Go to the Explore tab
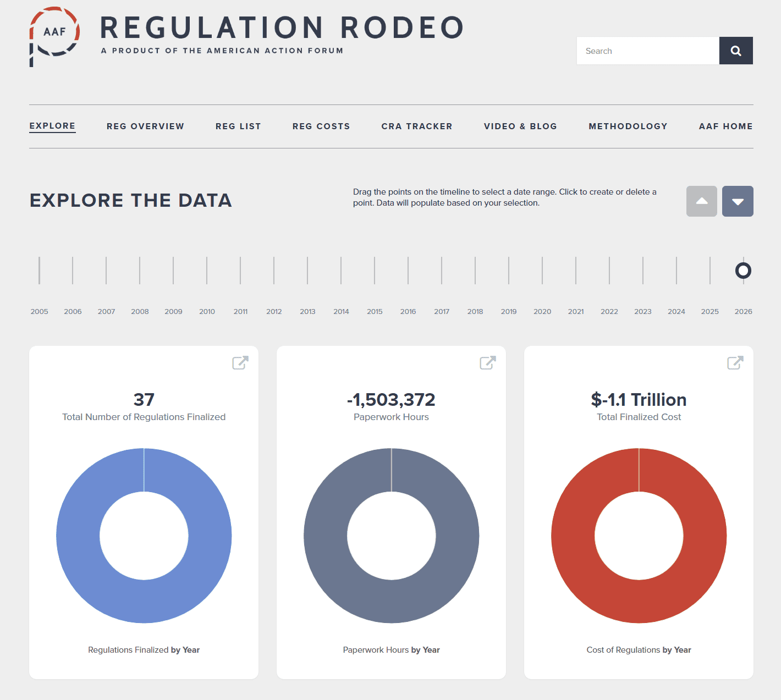This screenshot has height=700, width=781. (x=52, y=126)
